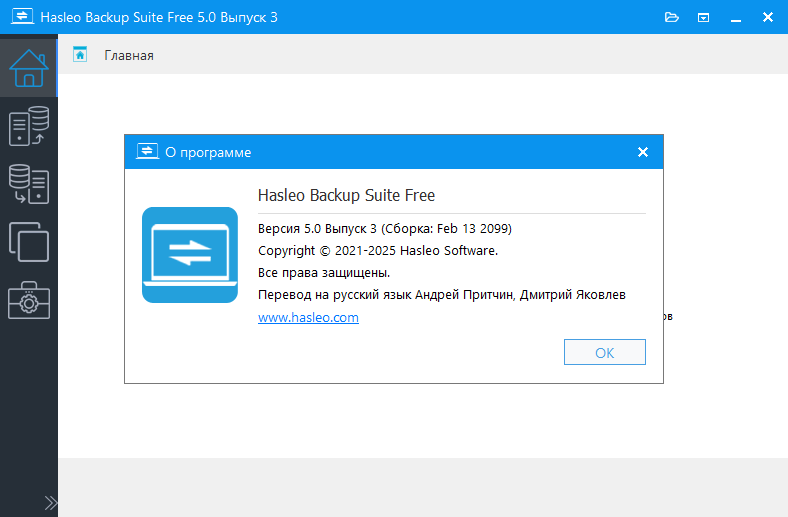Click the Главная breadcrumb label
The width and height of the screenshot is (788, 517).
129,55
